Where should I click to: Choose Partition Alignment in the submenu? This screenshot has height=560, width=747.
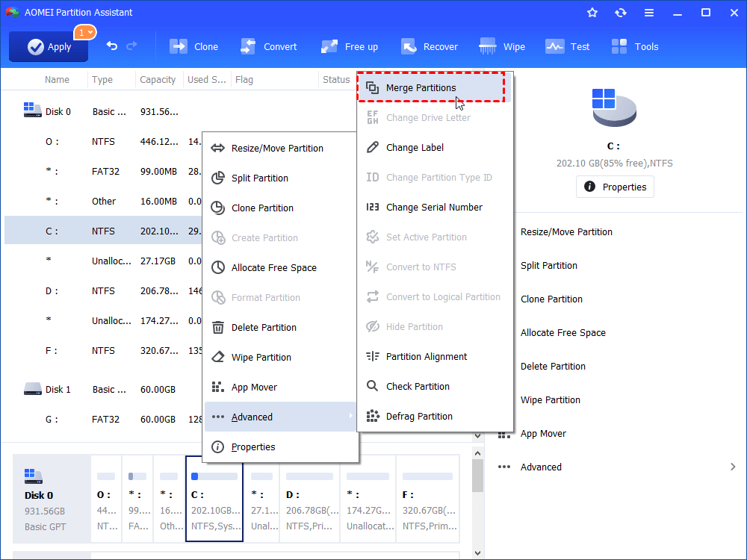pyautogui.click(x=435, y=357)
